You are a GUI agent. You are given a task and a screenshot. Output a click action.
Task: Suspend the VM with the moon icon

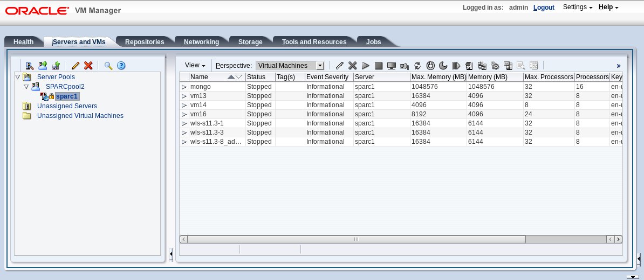(x=443, y=66)
